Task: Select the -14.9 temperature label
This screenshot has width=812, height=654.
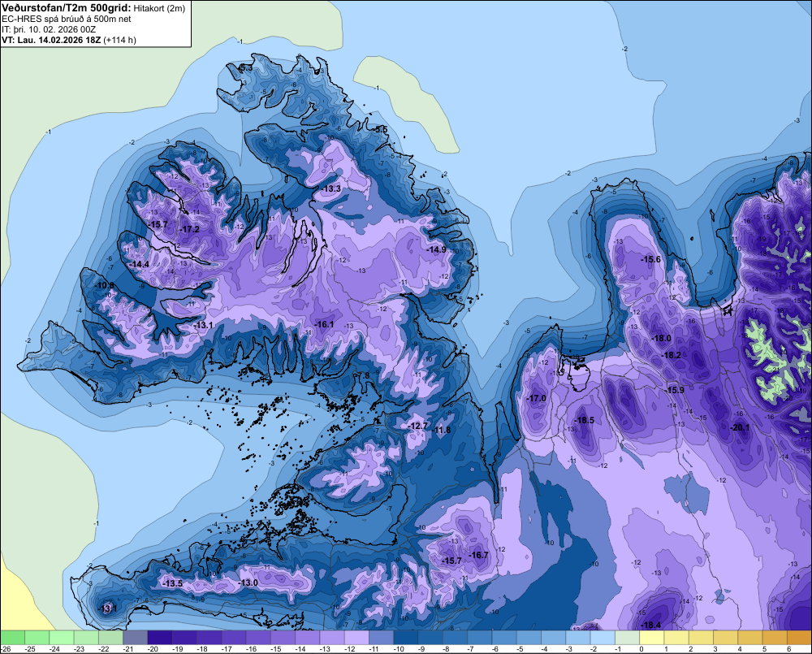Action: pos(436,249)
